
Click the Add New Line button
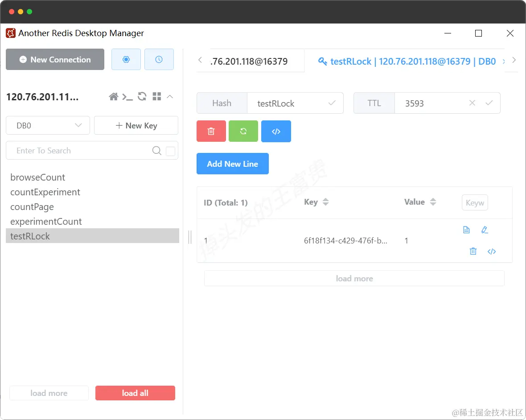[x=233, y=164]
